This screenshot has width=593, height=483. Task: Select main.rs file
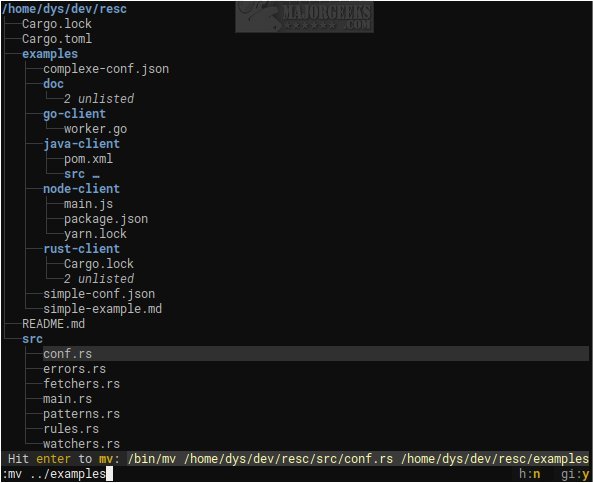(x=67, y=399)
